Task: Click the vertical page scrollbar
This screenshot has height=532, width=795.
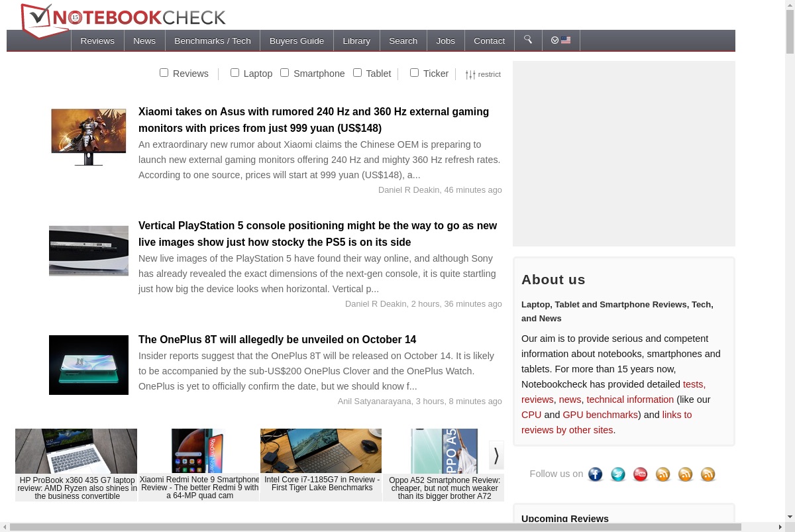Action: (790, 32)
